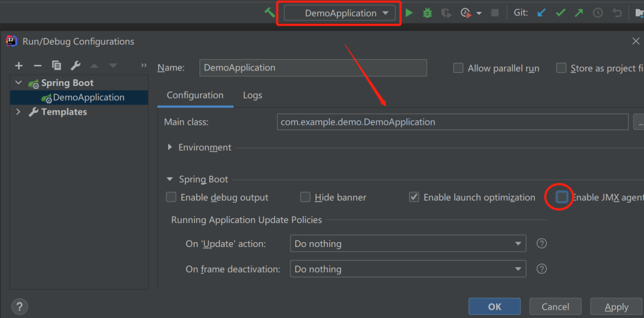Switch to the Logs tab

pyautogui.click(x=253, y=95)
